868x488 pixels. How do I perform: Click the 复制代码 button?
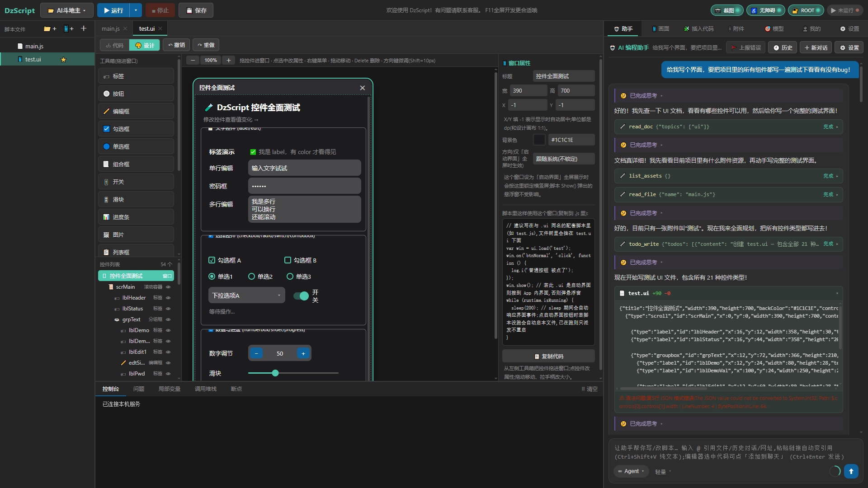point(548,356)
